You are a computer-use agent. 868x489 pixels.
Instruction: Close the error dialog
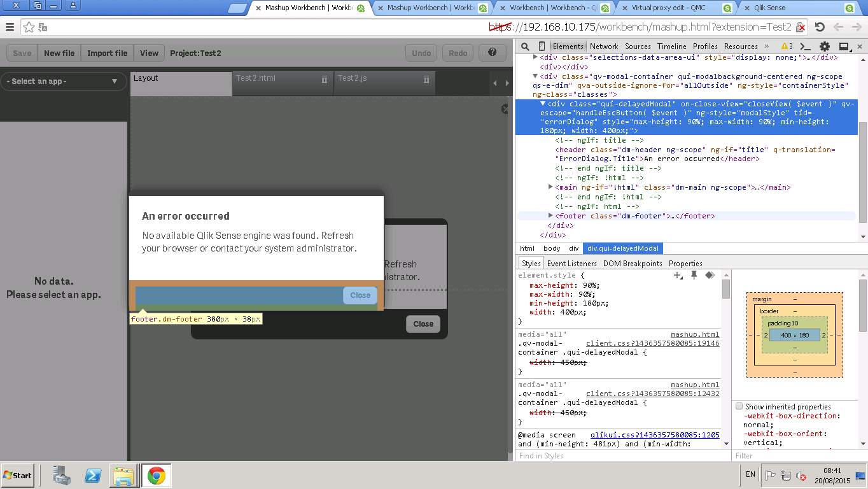[360, 295]
